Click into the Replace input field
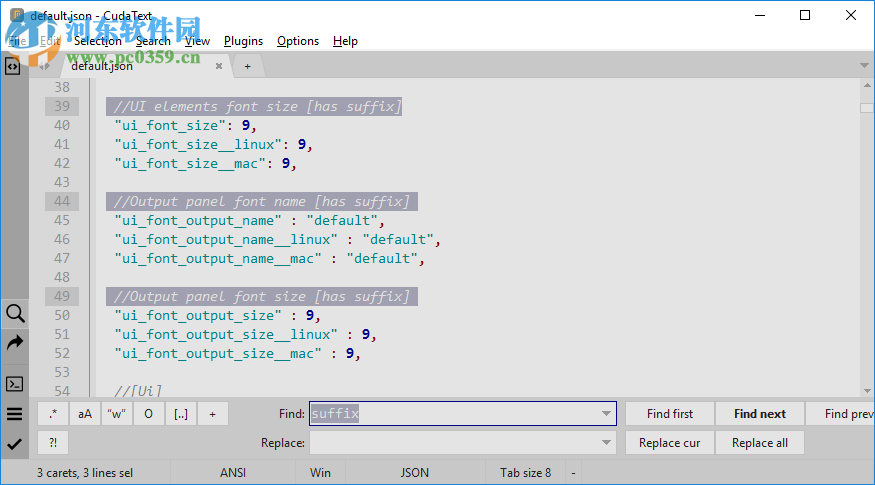This screenshot has height=485, width=875. click(463, 443)
